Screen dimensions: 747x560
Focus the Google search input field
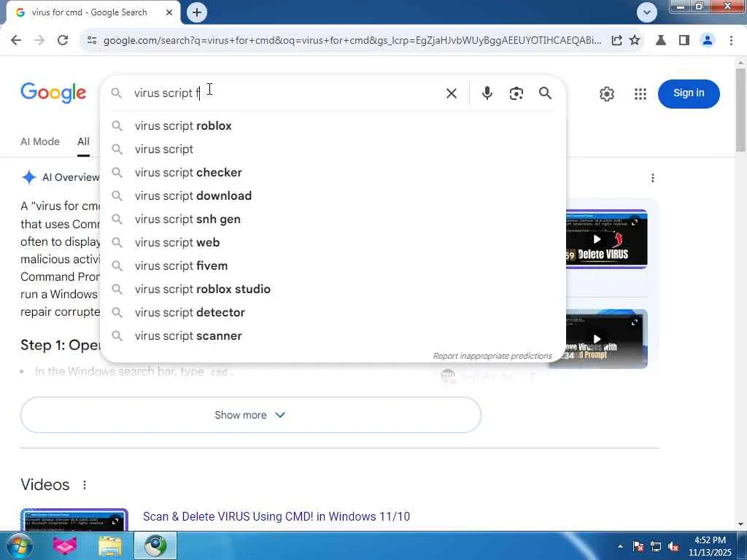[x=286, y=93]
